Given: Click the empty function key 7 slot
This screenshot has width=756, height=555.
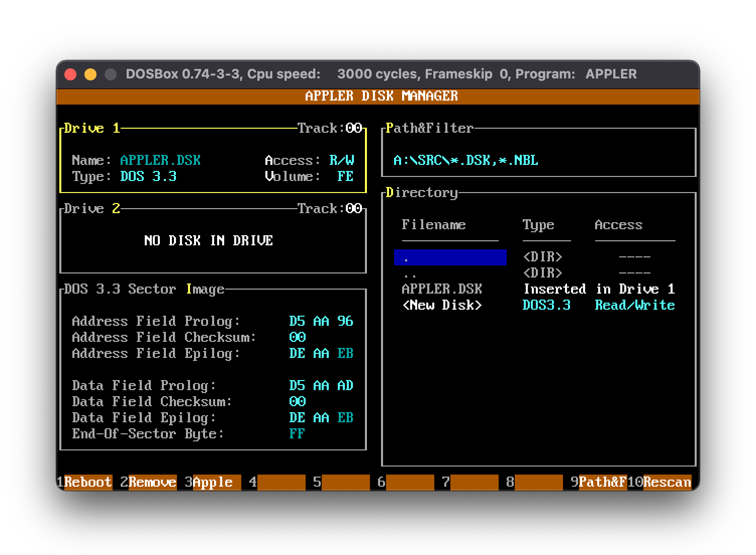Looking at the screenshot, I should 470,482.
